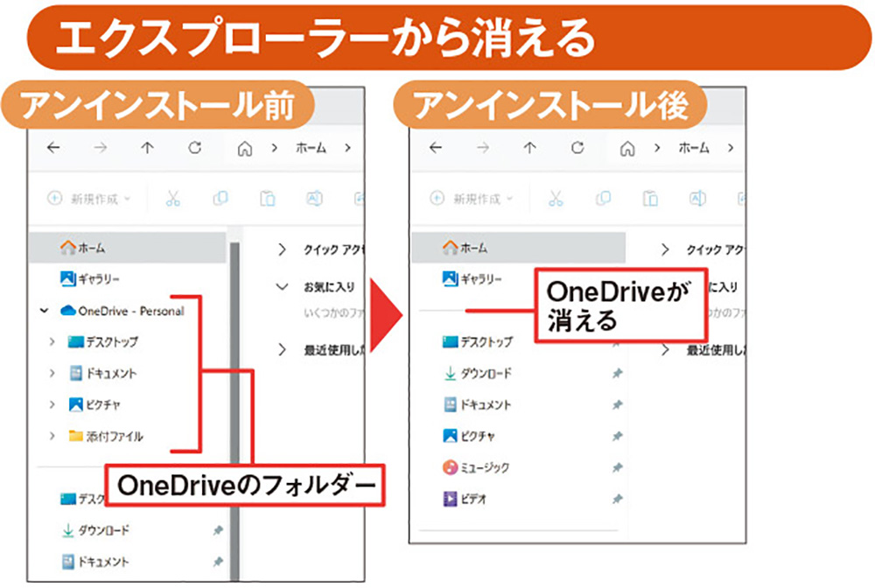The height and width of the screenshot is (588, 875).
Task: Go up one level with the up arrow
Action: (145, 148)
